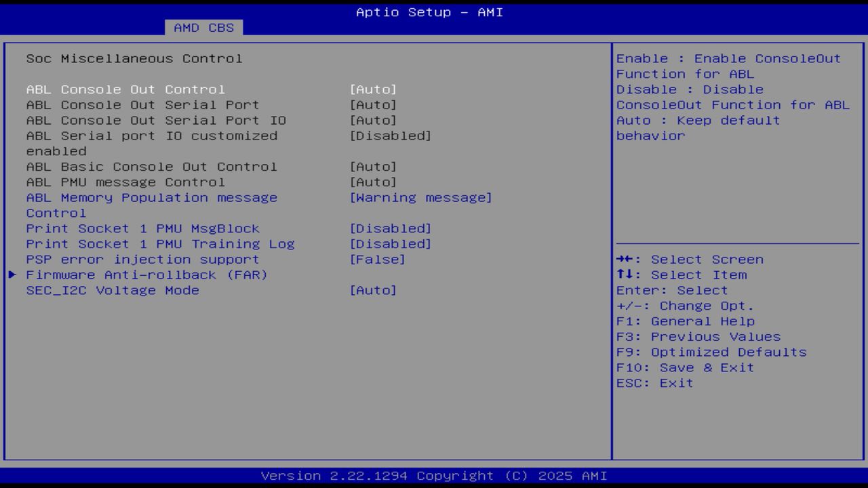The width and height of the screenshot is (868, 488).
Task: Enable ABL Serial port IO customized
Action: [x=152, y=136]
